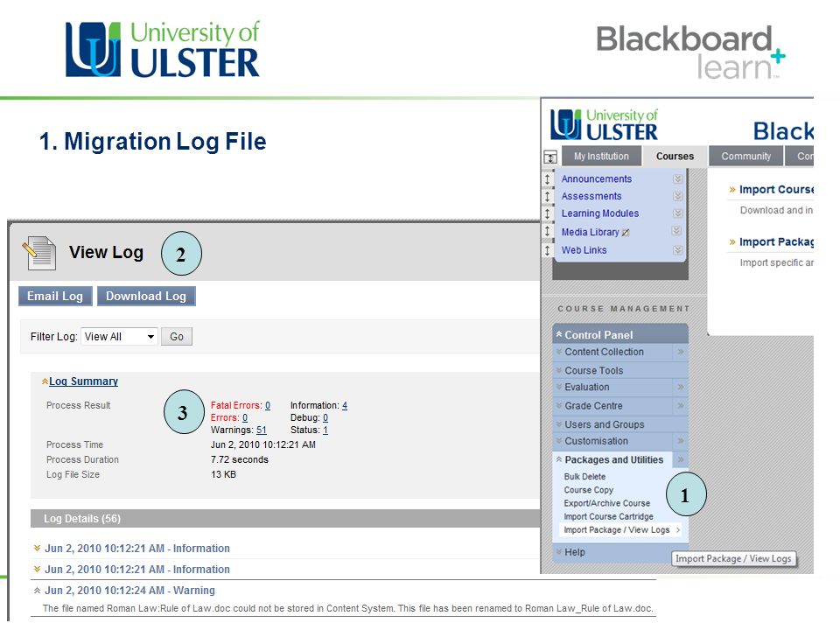This screenshot has height=630, width=840.
Task: Open the Status 1 link
Action: tap(325, 430)
